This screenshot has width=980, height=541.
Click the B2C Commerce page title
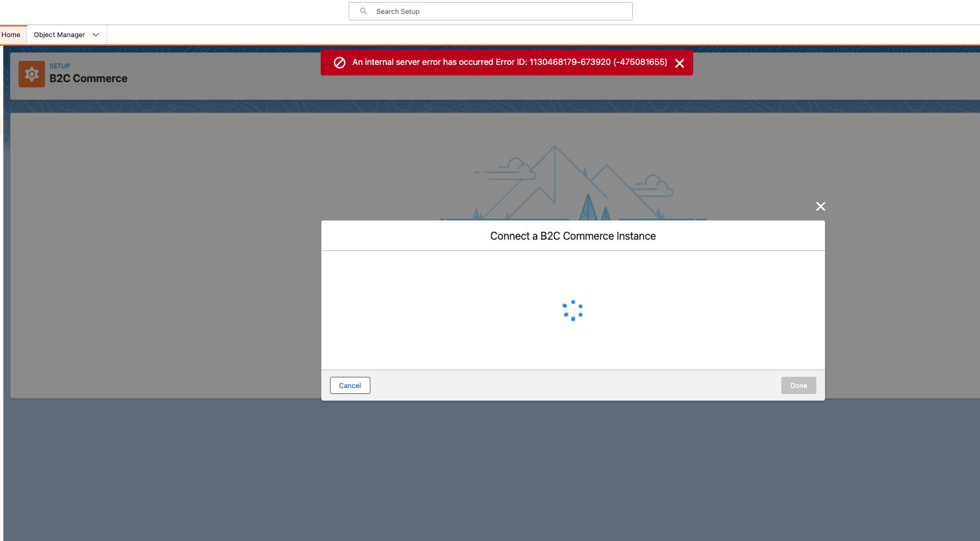(88, 78)
